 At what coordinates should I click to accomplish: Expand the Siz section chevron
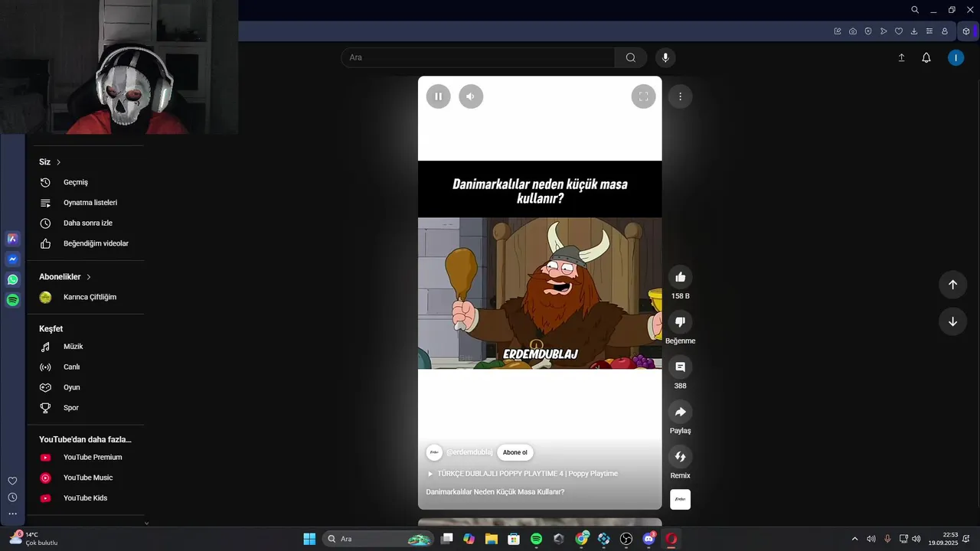[58, 162]
